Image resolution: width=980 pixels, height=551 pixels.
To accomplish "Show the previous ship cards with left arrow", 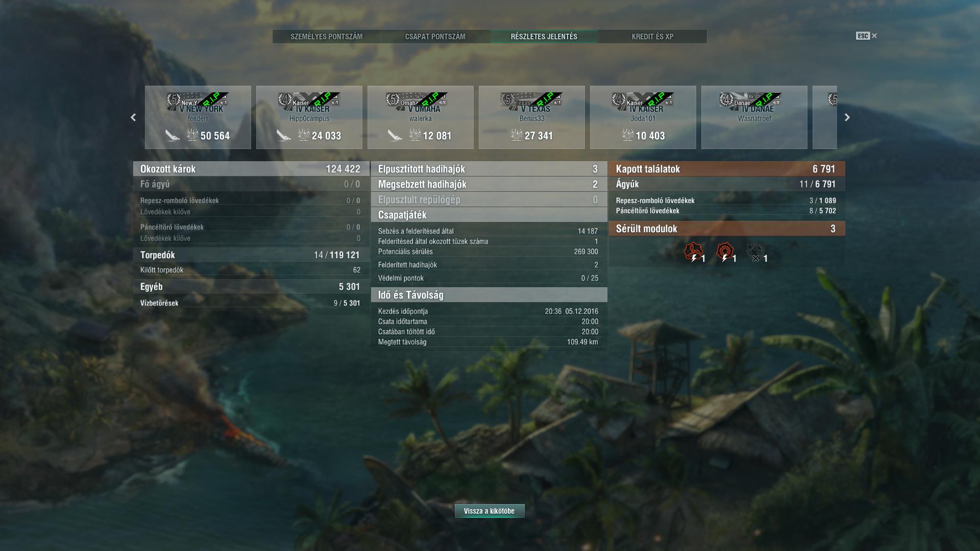I will click(x=133, y=117).
